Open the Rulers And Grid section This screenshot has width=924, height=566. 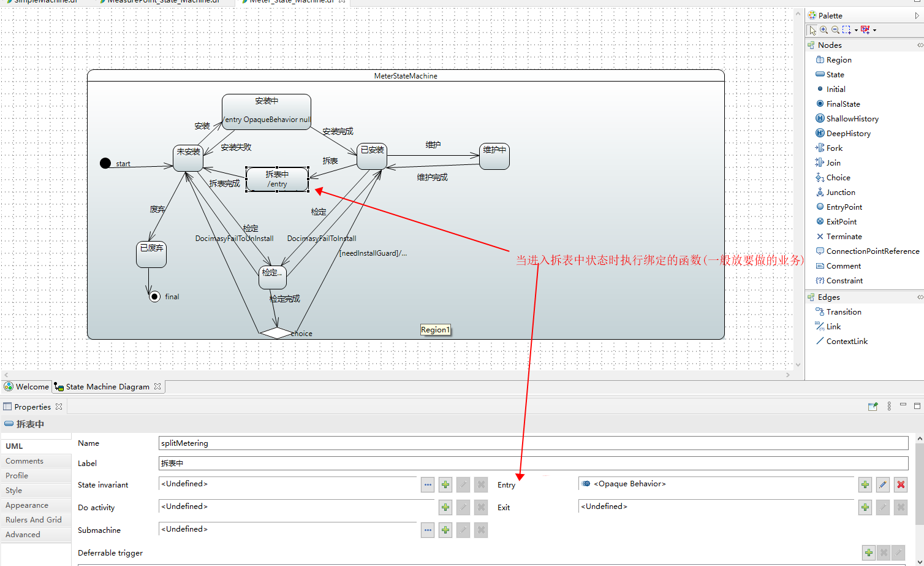36,519
